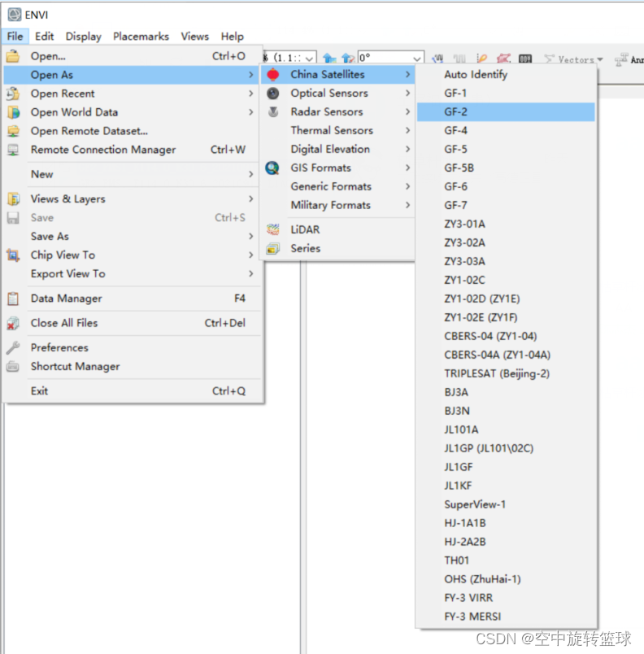Open the zoom scale dropdown
Viewport: 644px width, 654px height.
click(x=309, y=58)
